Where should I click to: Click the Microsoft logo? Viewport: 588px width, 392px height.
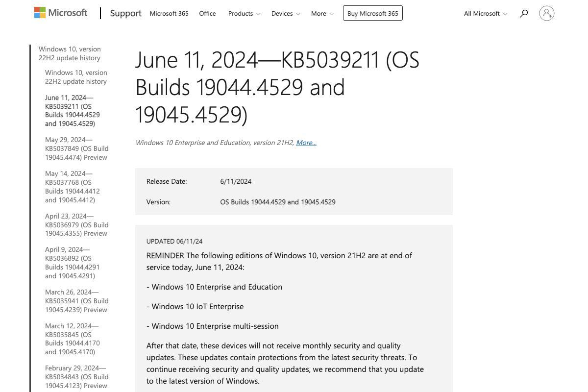click(61, 13)
